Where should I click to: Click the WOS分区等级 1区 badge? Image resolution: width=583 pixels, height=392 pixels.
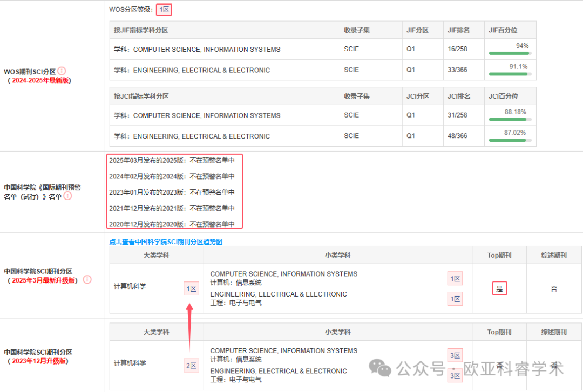pyautogui.click(x=164, y=10)
